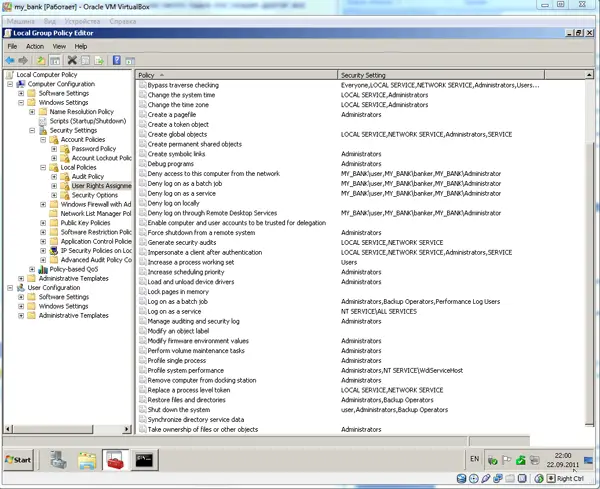This screenshot has width=600, height=489.
Task: Collapse Security Settings tree node
Action: pyautogui.click(x=33, y=130)
